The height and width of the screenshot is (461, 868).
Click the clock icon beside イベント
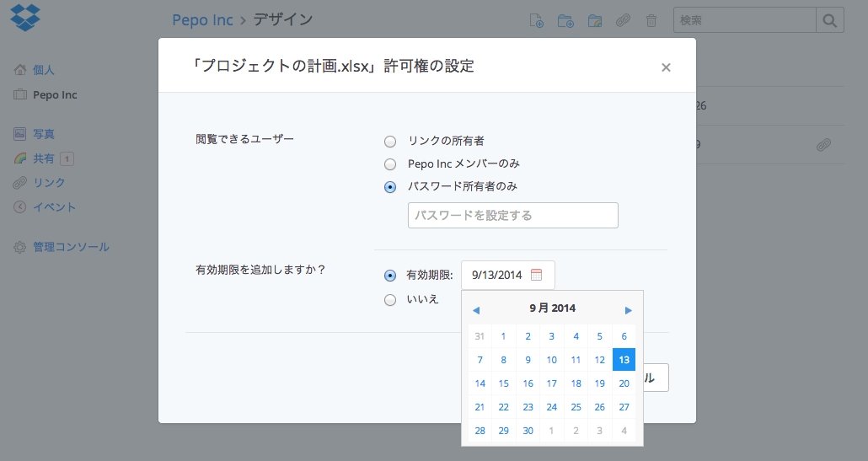tap(20, 207)
